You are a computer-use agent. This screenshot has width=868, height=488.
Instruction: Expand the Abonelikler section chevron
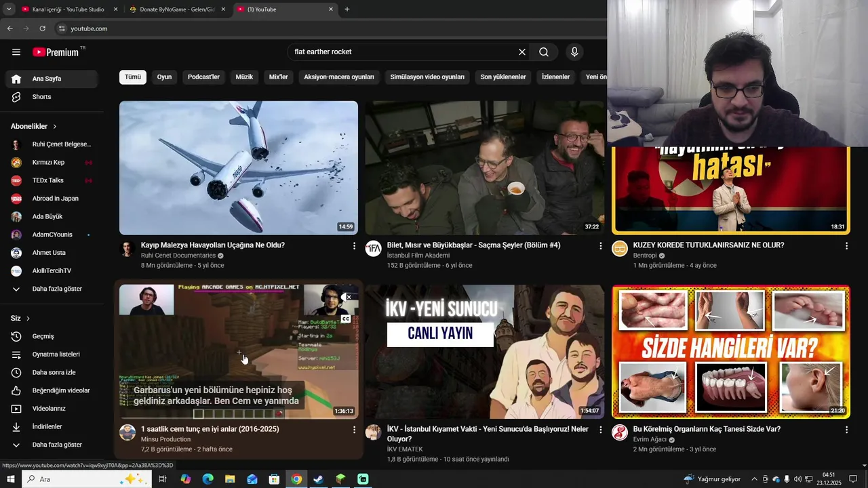click(x=55, y=127)
